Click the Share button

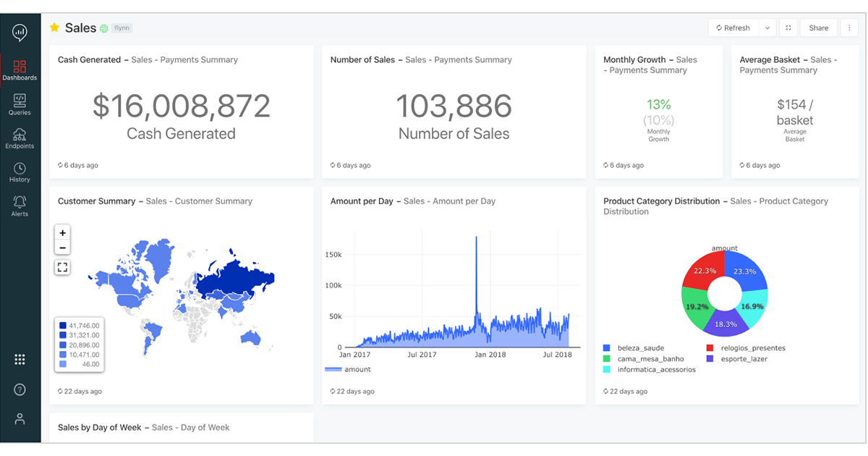click(x=818, y=28)
